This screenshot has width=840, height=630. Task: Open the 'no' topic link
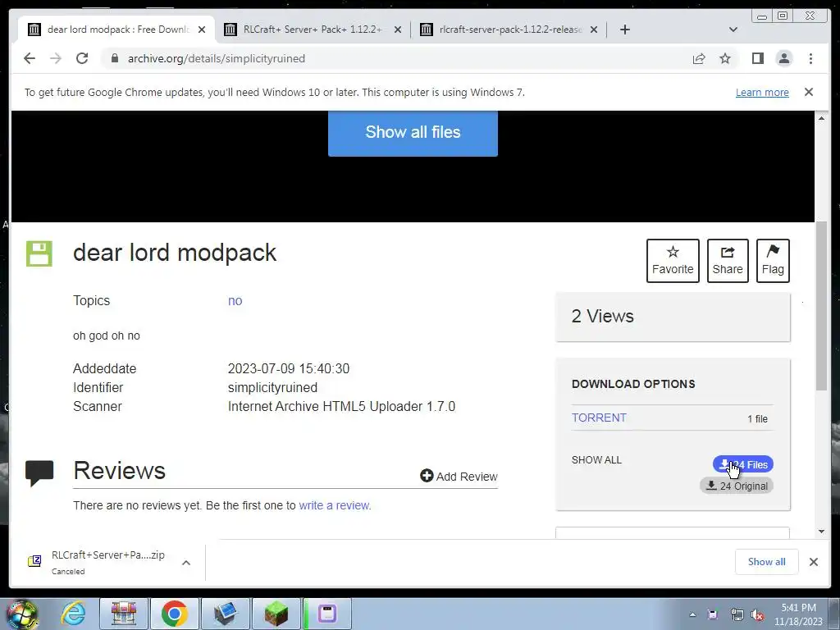[x=235, y=300]
